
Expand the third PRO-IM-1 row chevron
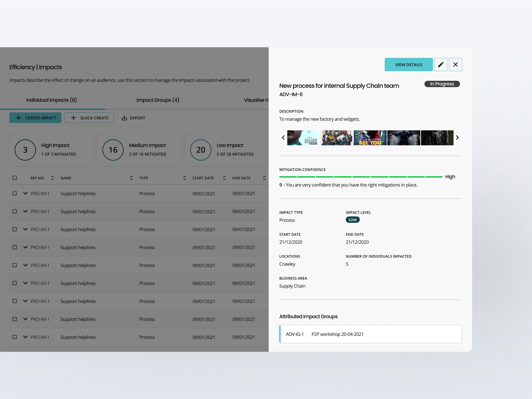pyautogui.click(x=25, y=229)
